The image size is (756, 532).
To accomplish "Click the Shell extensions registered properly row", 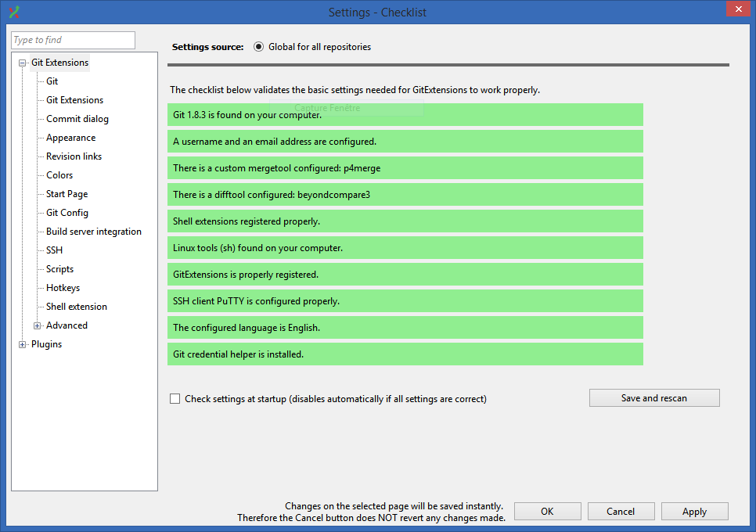I will (405, 221).
